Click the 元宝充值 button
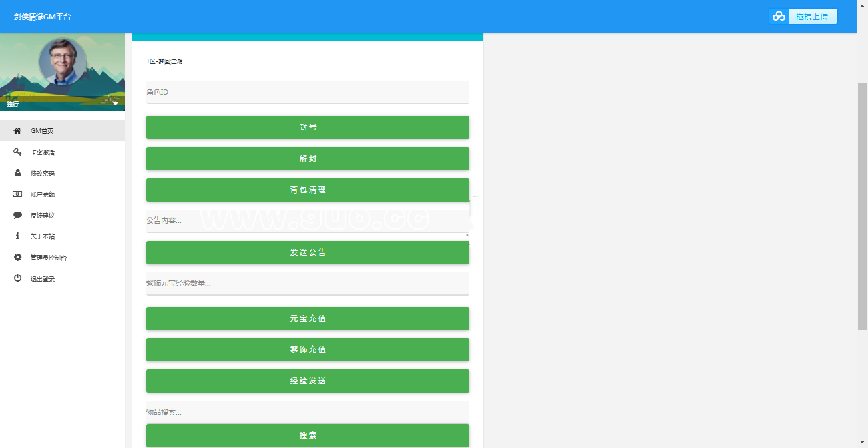The height and width of the screenshot is (448, 868). click(x=308, y=318)
